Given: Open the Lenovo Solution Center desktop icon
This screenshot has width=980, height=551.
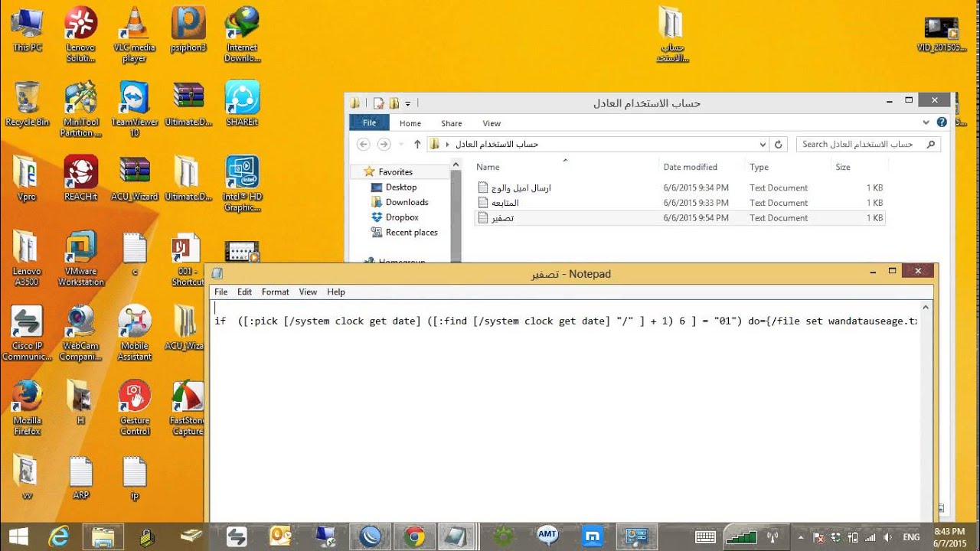Looking at the screenshot, I should tap(80, 34).
